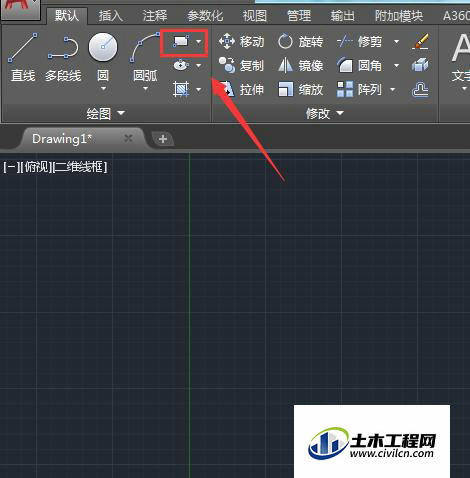Start the Stretch (拉伸) command

241,89
